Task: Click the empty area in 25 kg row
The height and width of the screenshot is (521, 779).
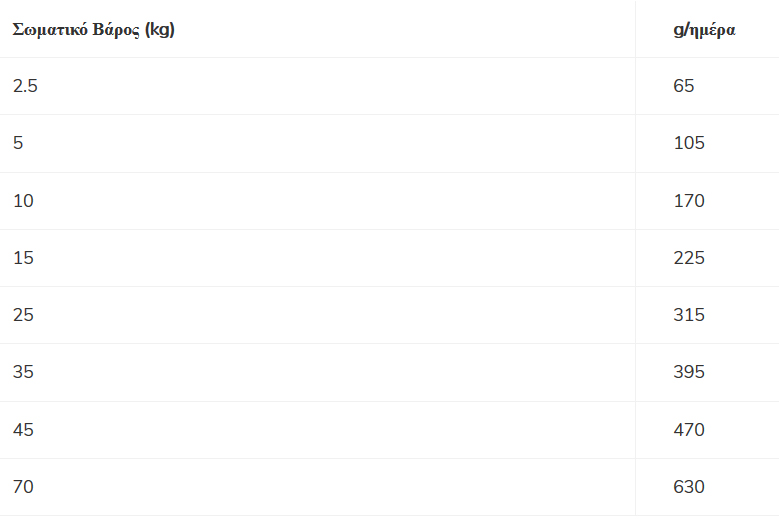Action: tap(333, 315)
